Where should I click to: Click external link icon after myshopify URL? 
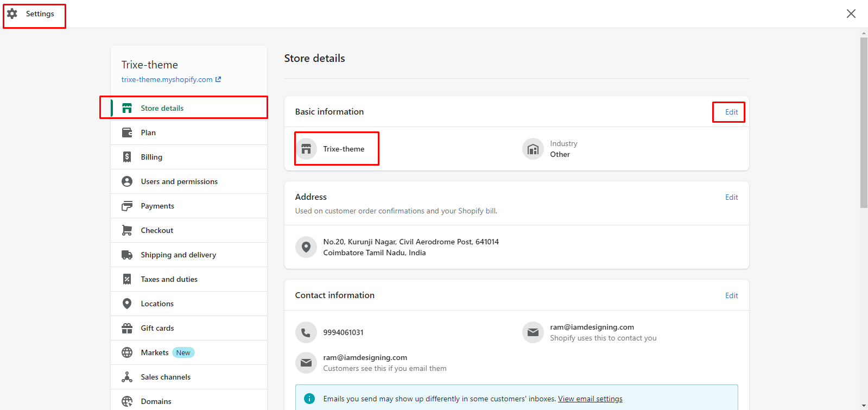point(218,79)
